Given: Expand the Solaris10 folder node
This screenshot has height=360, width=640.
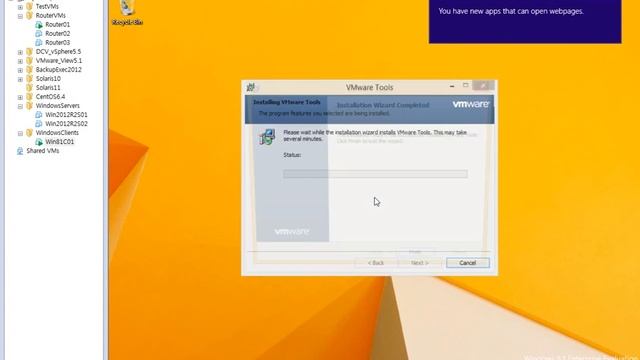Looking at the screenshot, I should click(x=20, y=79).
